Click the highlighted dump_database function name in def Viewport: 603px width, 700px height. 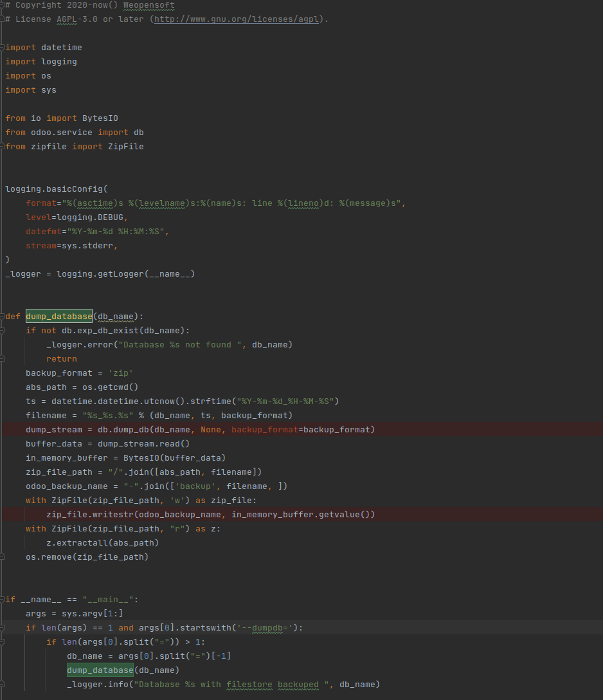(59, 317)
